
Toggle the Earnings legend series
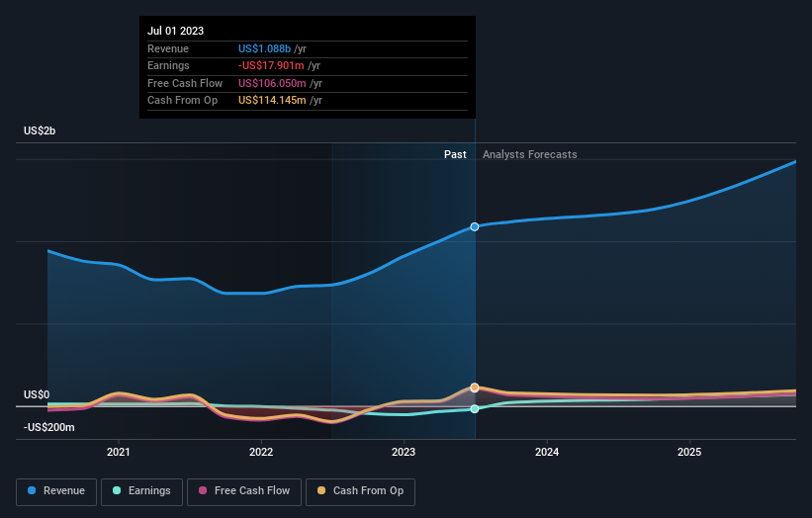(x=141, y=491)
